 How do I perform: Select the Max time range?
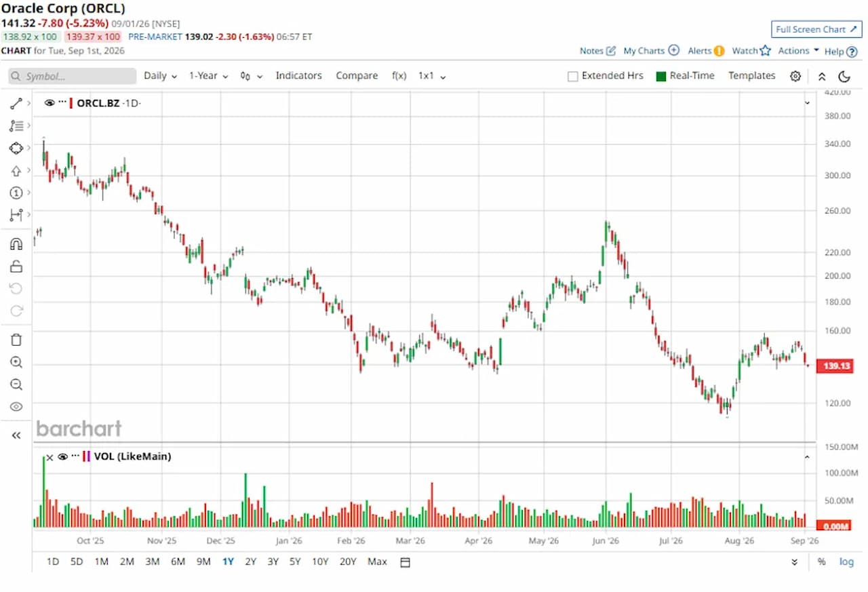point(377,561)
